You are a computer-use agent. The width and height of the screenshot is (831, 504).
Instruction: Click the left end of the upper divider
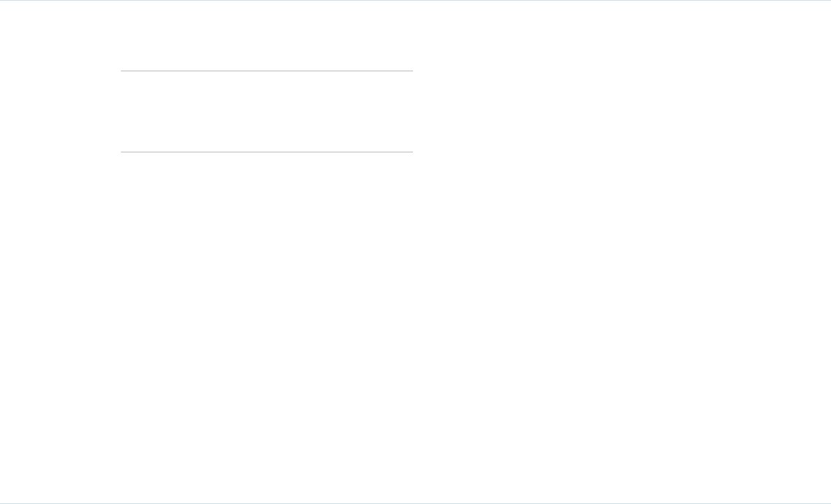pos(122,71)
